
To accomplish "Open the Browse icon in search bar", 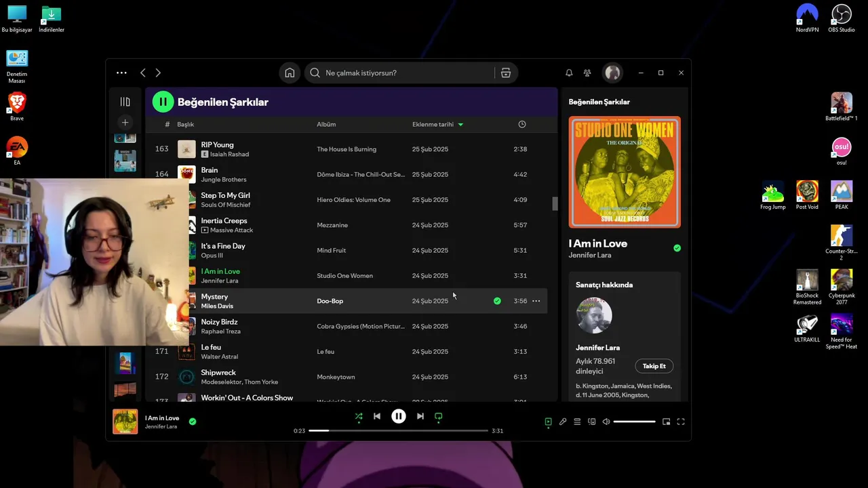I will (506, 73).
